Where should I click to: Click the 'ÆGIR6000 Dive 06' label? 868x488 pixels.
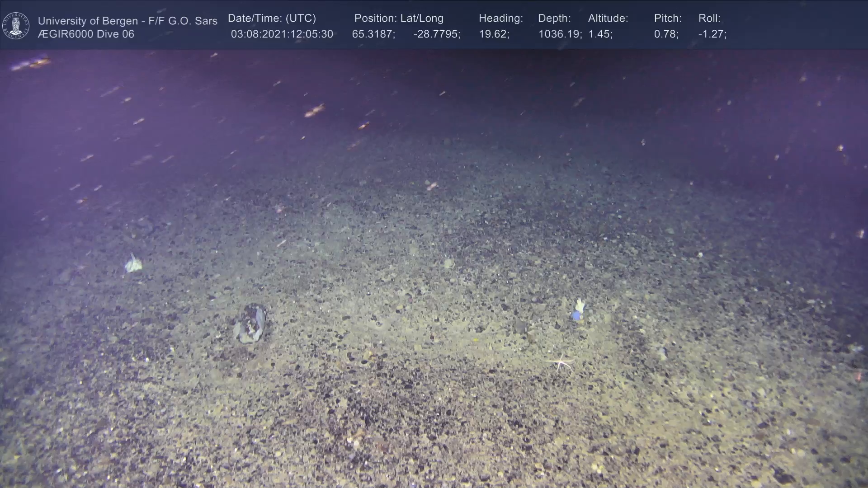86,34
